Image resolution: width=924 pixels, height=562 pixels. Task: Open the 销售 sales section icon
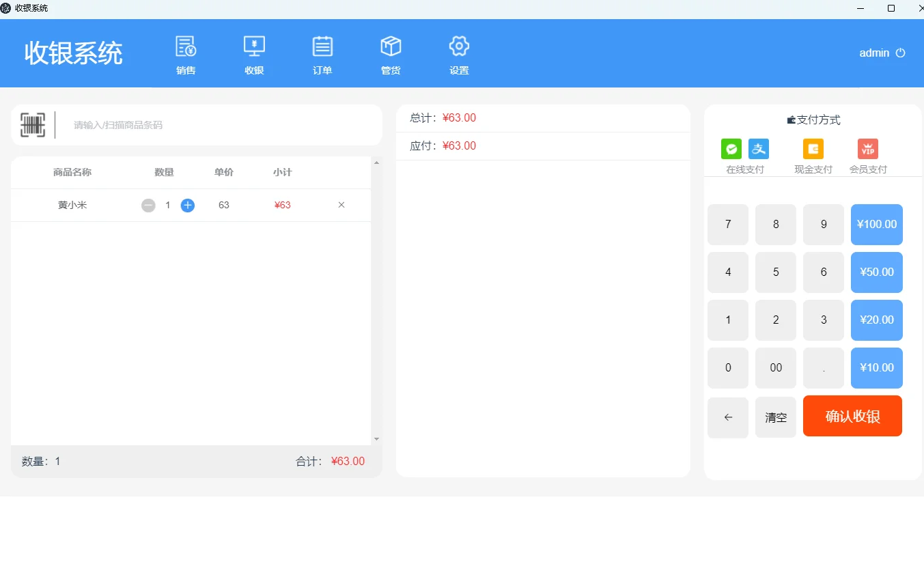click(186, 46)
